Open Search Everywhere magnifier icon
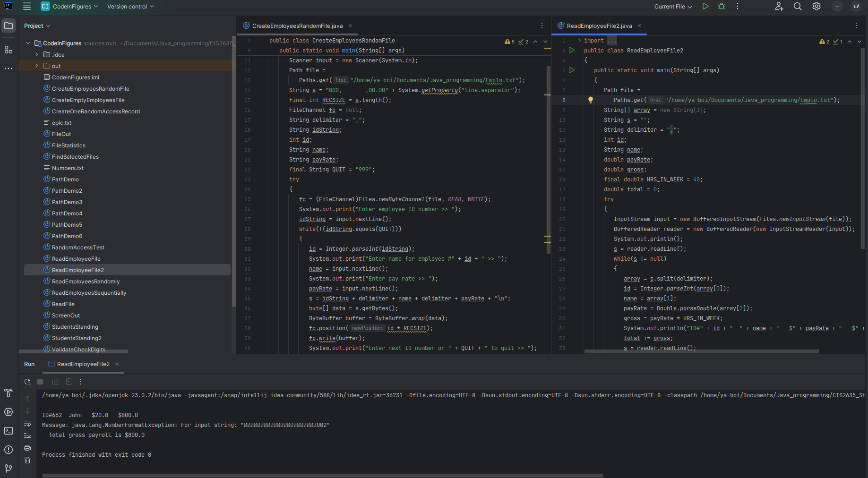This screenshot has height=478, width=868. click(x=798, y=7)
